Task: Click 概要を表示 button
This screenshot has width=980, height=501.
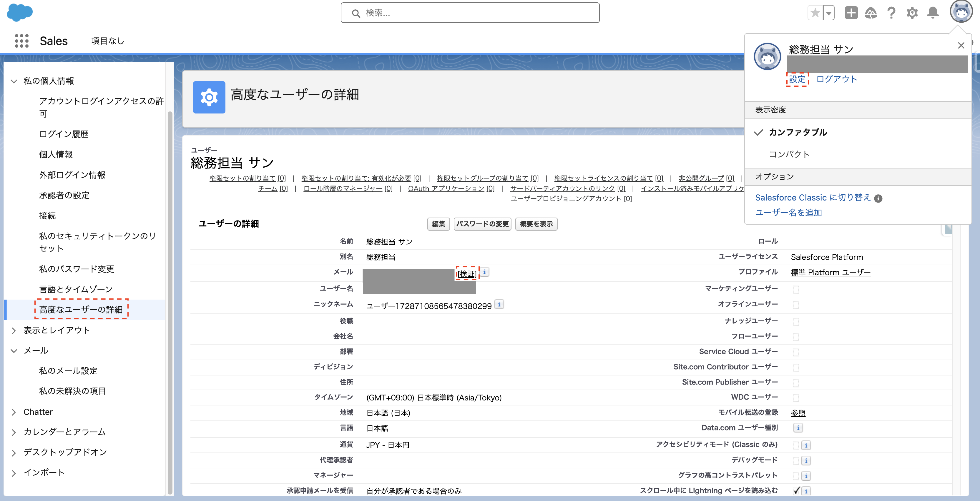Action: click(x=536, y=224)
